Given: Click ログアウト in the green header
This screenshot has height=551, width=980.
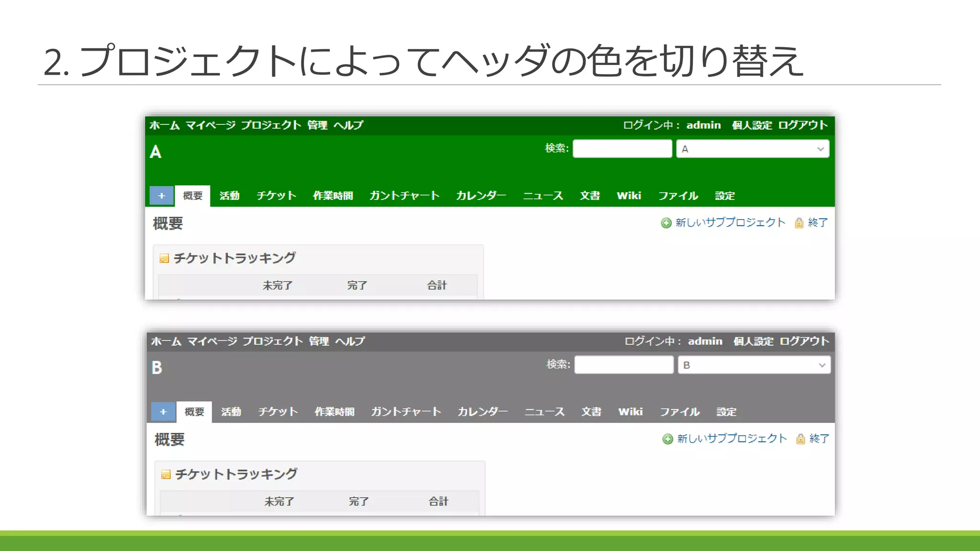Looking at the screenshot, I should (x=803, y=125).
